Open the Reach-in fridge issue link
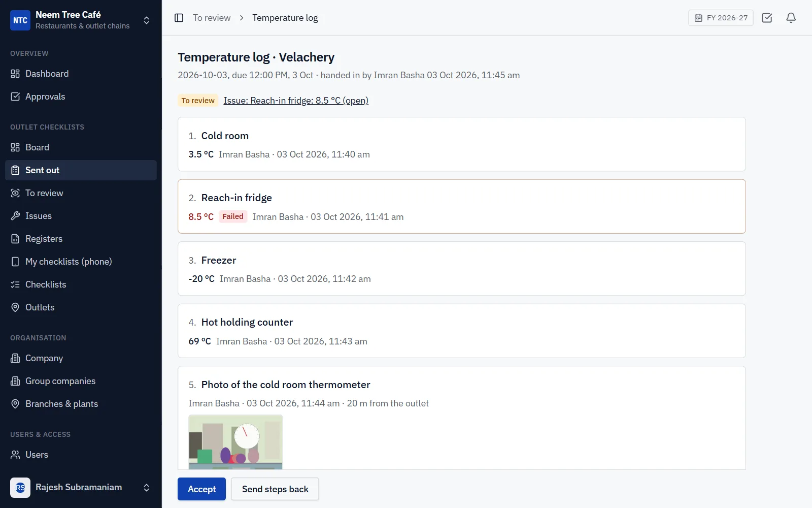This screenshot has height=508, width=812. point(296,101)
